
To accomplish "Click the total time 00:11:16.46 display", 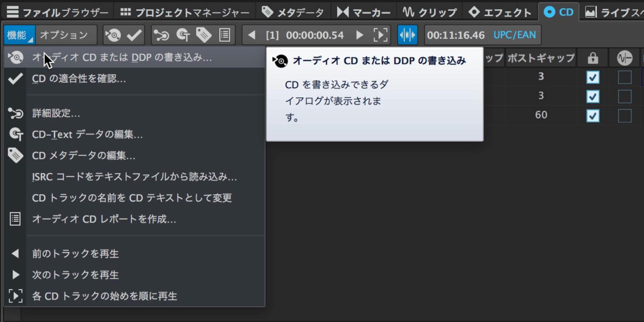I will [x=456, y=35].
